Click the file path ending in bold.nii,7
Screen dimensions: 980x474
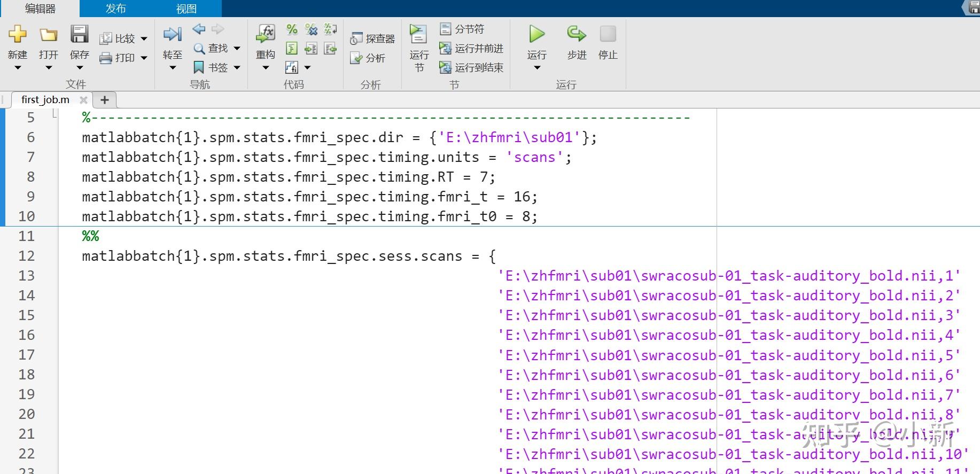point(729,394)
